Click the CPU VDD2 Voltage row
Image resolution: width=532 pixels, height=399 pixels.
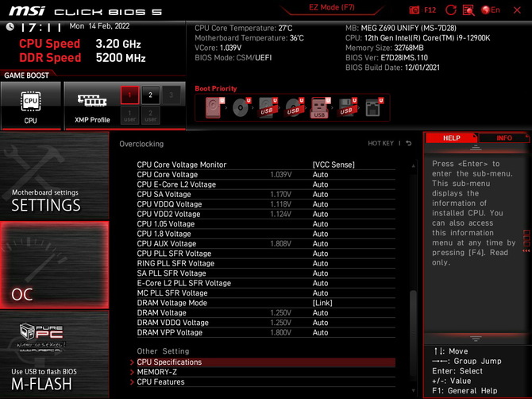pos(266,214)
